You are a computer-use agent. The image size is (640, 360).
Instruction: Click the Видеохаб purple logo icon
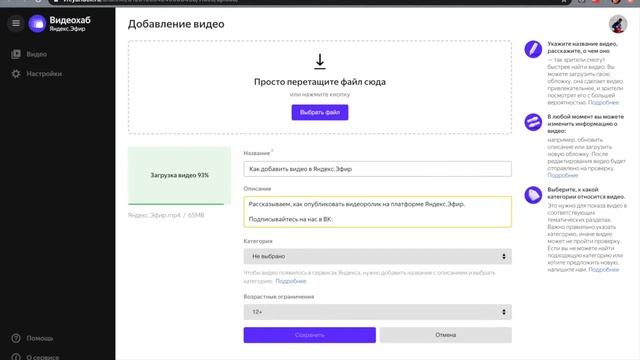click(x=37, y=24)
